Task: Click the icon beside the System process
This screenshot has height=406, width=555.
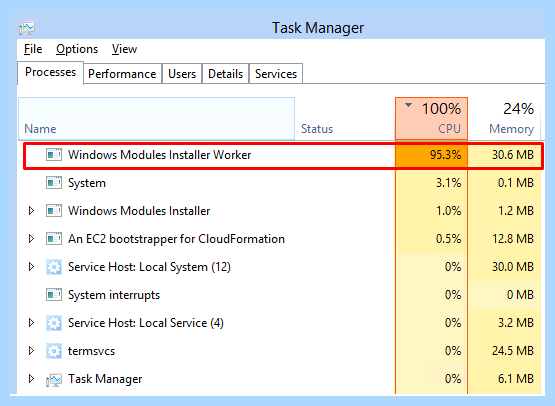Action: (x=54, y=183)
